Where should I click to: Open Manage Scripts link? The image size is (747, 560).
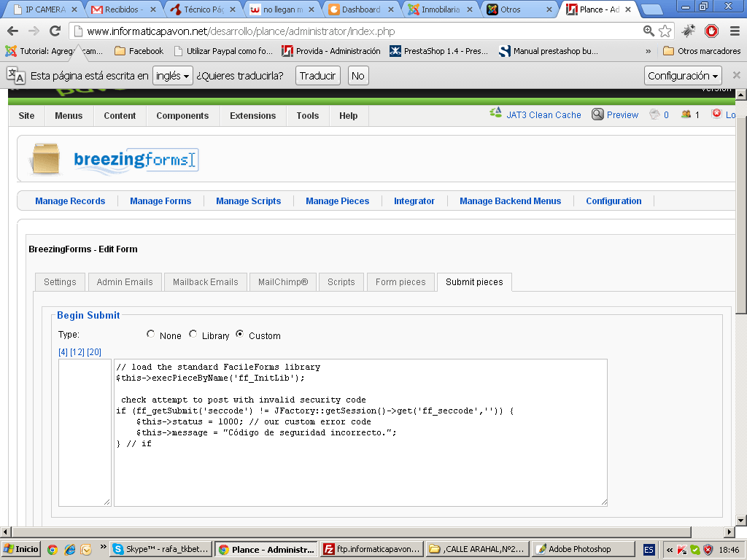point(248,201)
